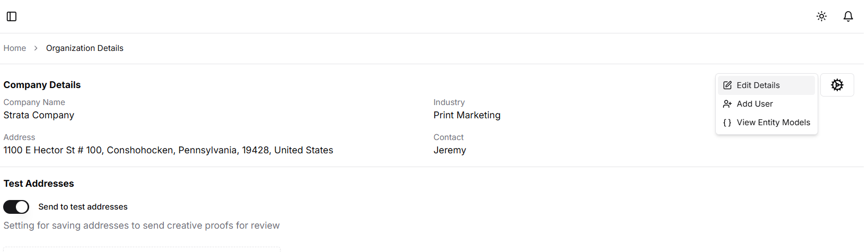Click the Strata Company name value
Viewport: 868px width, 252px height.
point(39,115)
